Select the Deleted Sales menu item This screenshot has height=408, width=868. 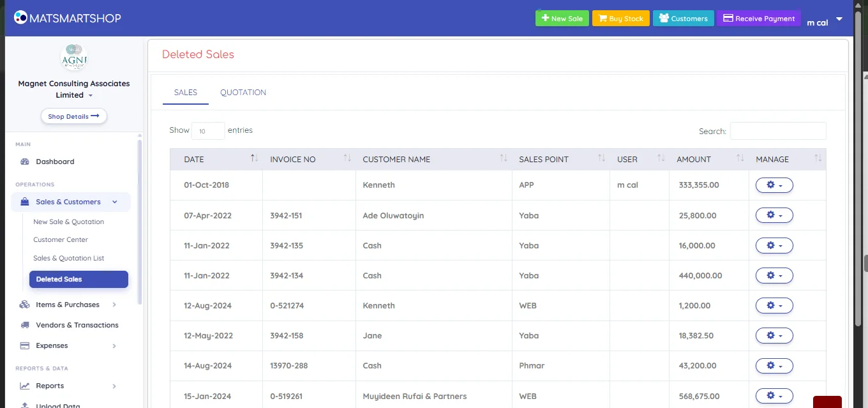point(79,279)
